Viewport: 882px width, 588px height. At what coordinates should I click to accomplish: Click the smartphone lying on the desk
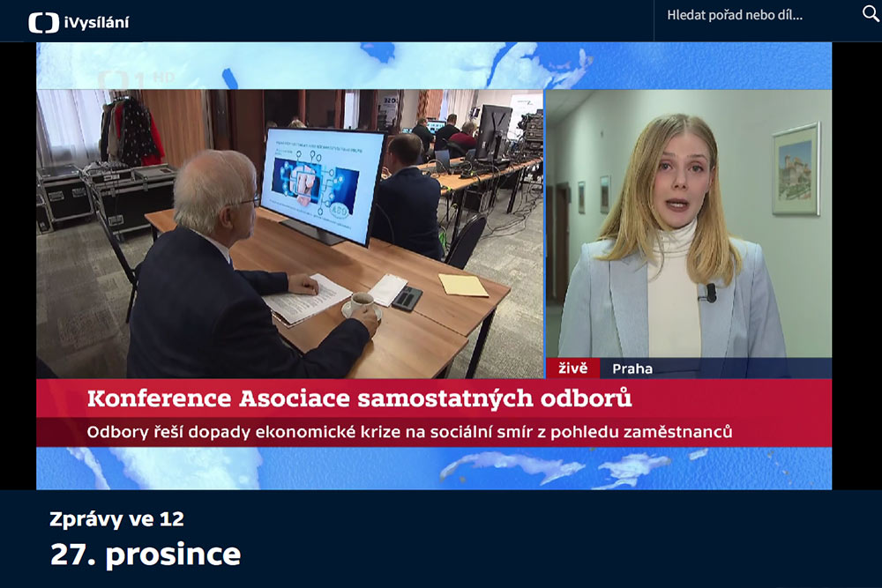407,298
